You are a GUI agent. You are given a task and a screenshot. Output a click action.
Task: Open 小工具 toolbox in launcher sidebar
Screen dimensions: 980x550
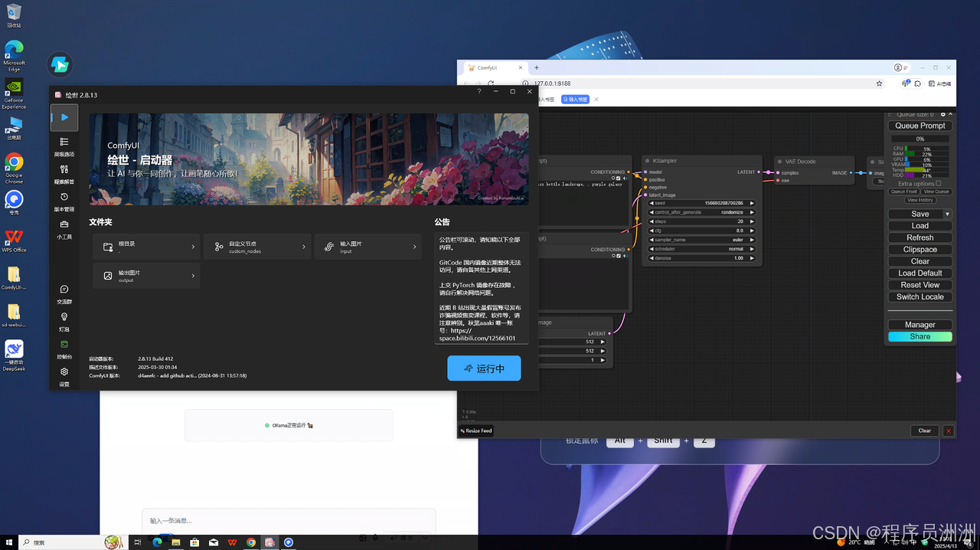click(x=64, y=229)
